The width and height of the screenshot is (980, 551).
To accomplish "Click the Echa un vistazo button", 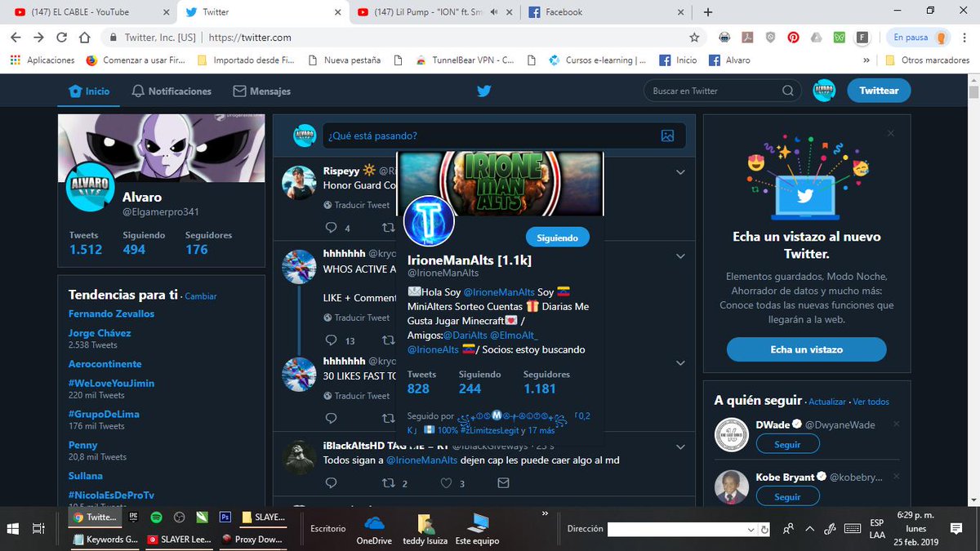I will (x=806, y=349).
